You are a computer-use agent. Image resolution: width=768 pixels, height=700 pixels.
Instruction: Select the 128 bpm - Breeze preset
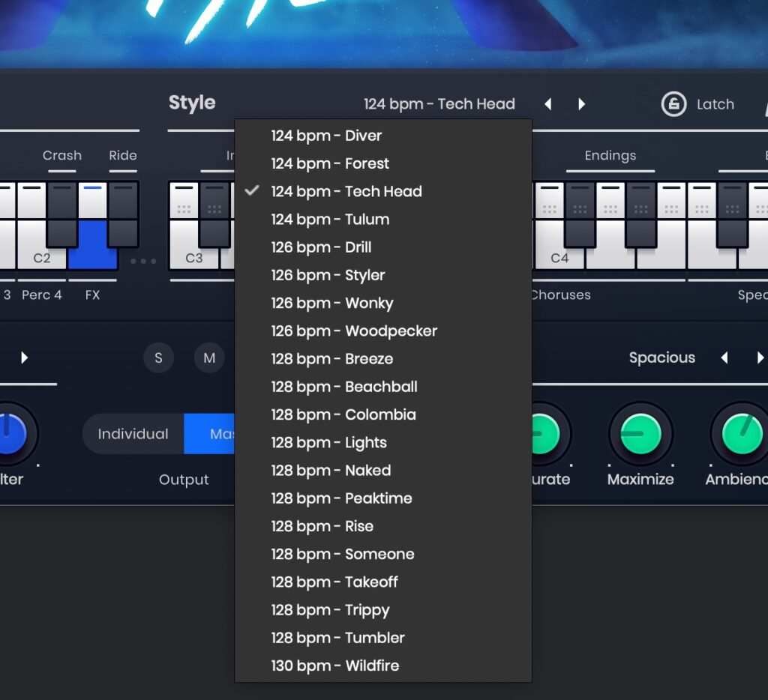332,359
